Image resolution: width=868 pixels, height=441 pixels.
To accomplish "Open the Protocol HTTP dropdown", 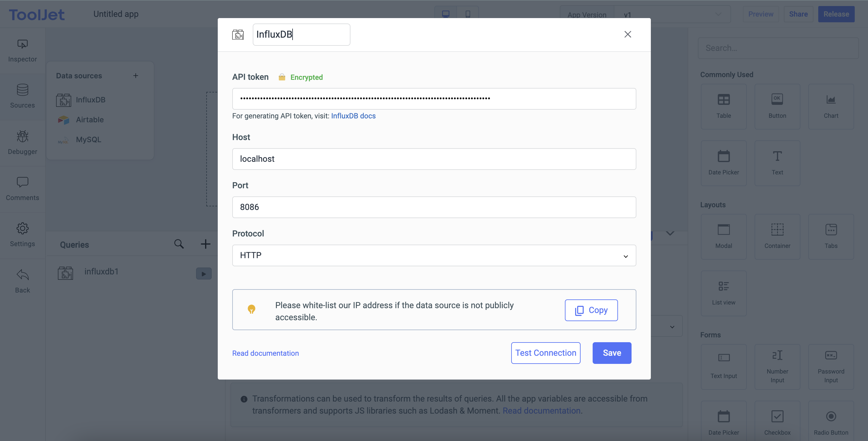I will 434,255.
